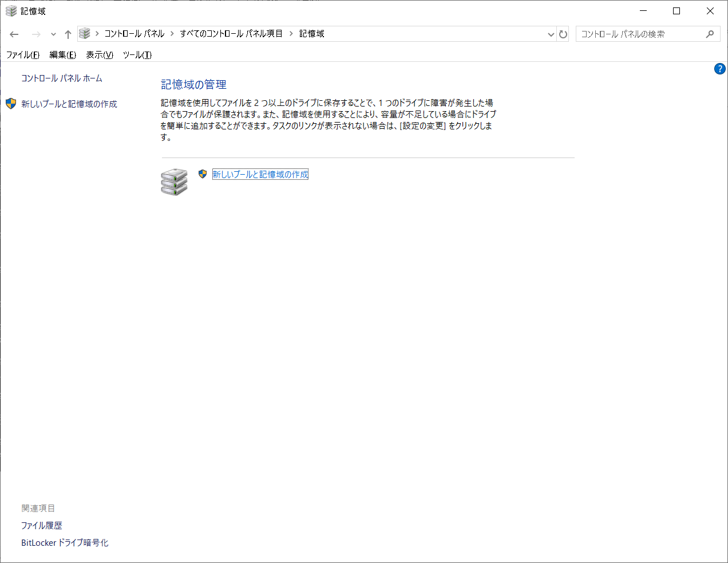Click sidebar link 新しいプールと記憶域の作成
728x563 pixels.
click(69, 104)
